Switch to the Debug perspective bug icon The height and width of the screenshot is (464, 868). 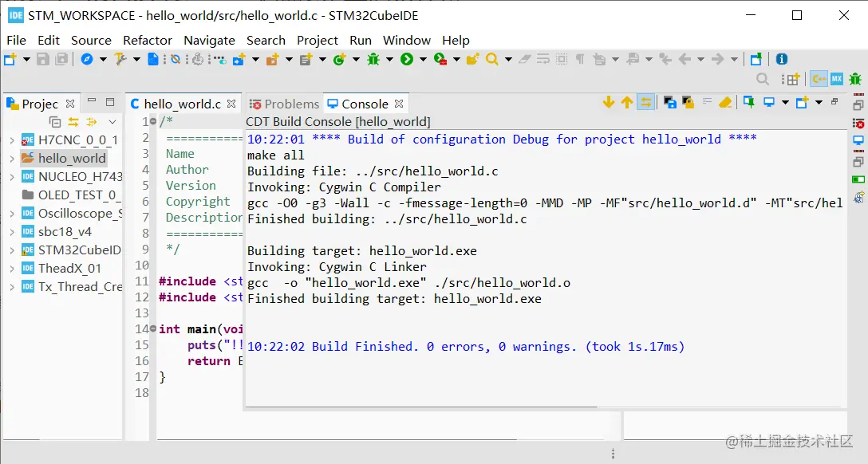[x=855, y=79]
